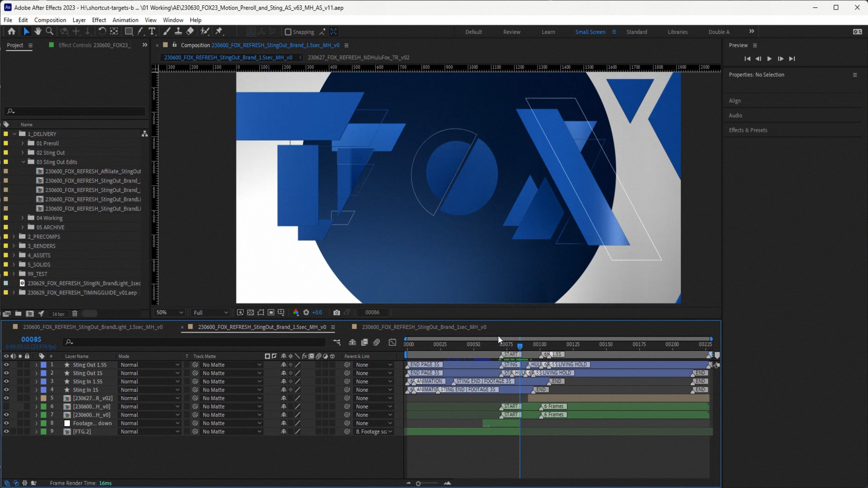Enable the Snapping checkbox

(x=288, y=32)
